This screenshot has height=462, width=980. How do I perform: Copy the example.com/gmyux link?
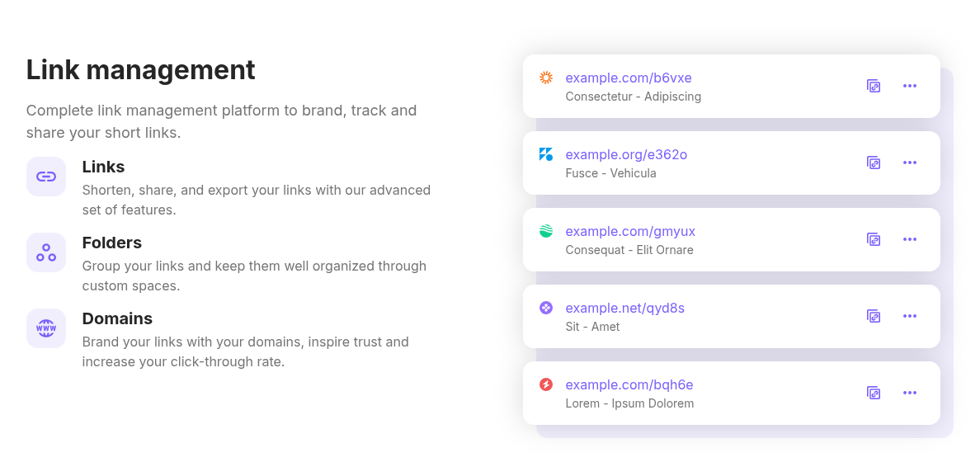(874, 239)
